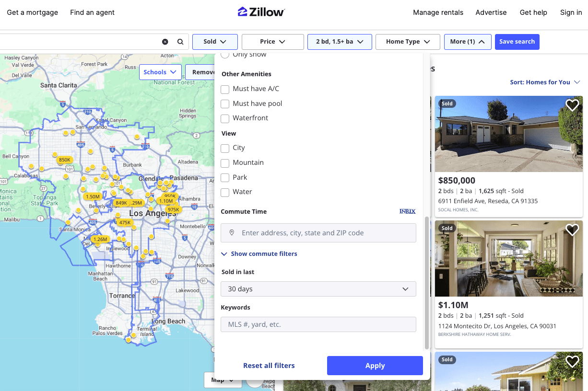This screenshot has width=588, height=391.
Task: Favorite the $1.10M Montecito Dr home
Action: coord(572,230)
